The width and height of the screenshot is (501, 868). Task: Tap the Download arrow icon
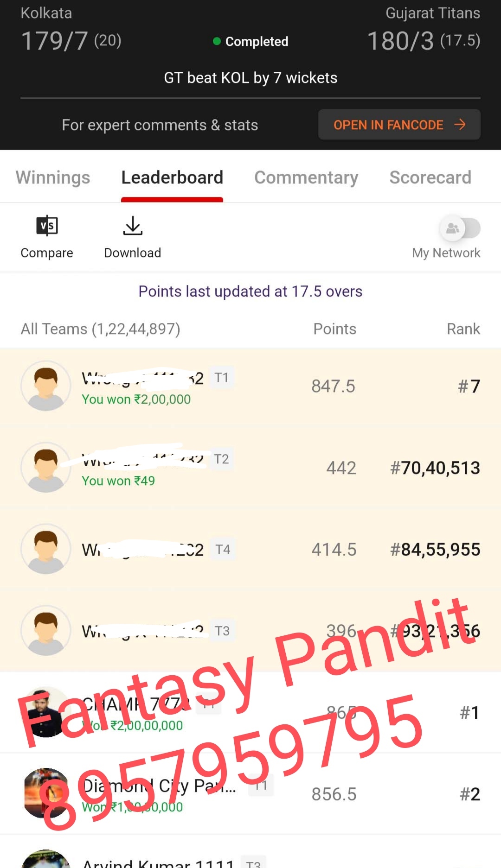[x=133, y=226]
